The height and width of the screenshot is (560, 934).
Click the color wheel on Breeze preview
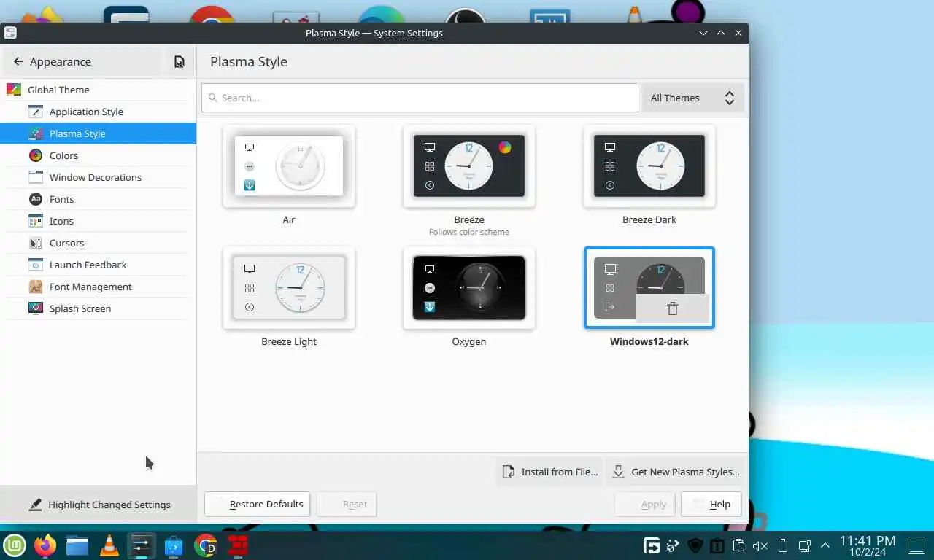[505, 147]
